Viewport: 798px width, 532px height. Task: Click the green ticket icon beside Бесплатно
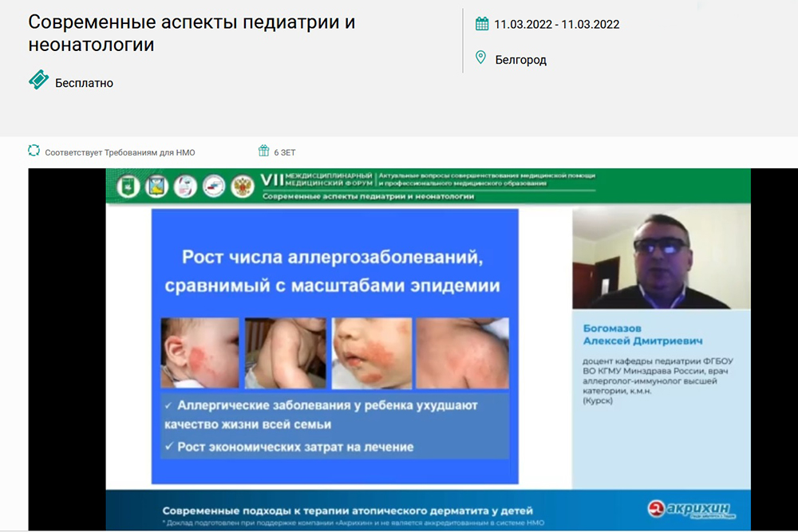[x=38, y=81]
